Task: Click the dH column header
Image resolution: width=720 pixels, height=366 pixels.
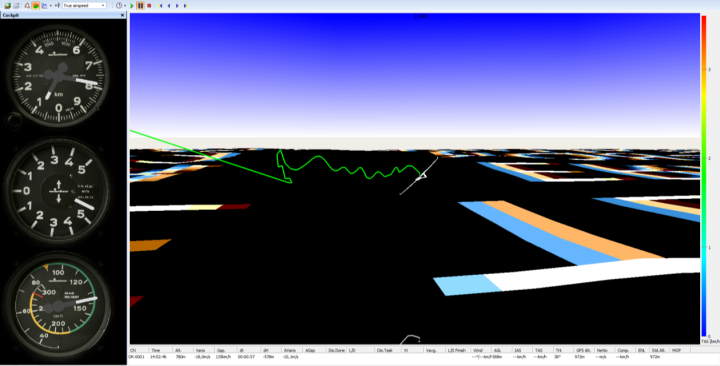Action: [271, 350]
